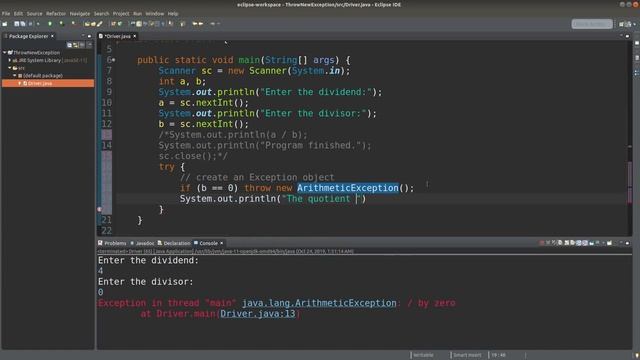This screenshot has width=640, height=360.
Task: Maximize the Console panel
Action: [x=627, y=243]
